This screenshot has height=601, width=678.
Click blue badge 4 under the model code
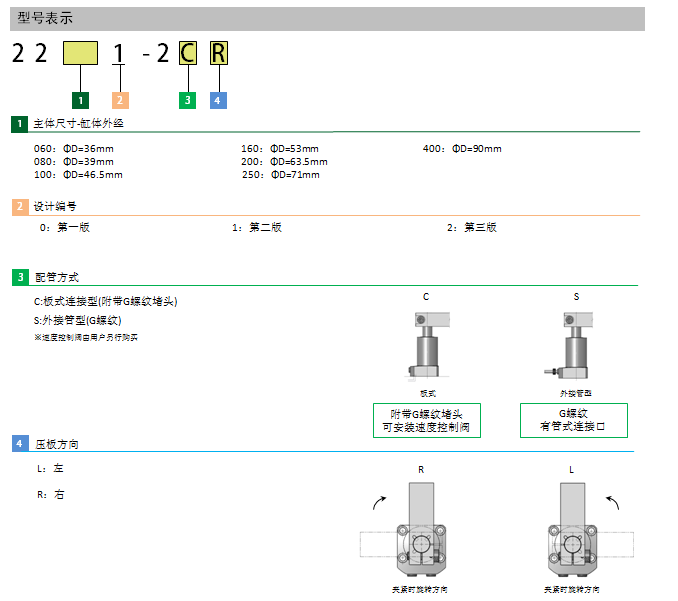point(219,99)
